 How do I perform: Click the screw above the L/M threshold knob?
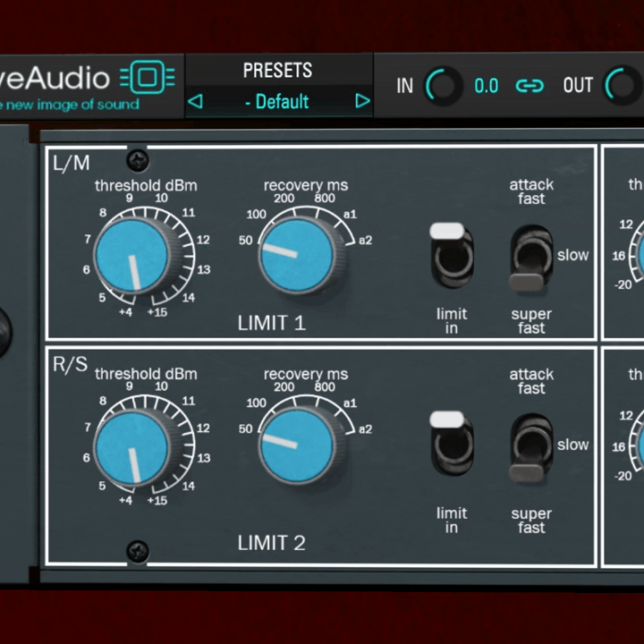pos(137,160)
